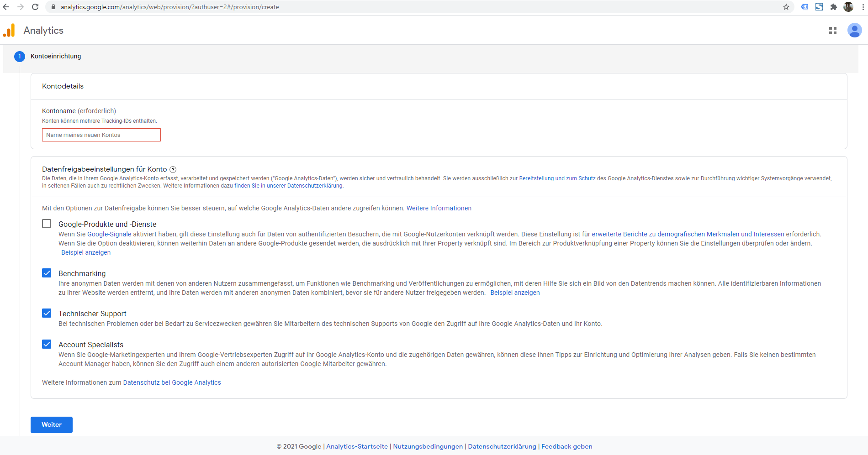Click the padlock site info icon
Screen dimensions: 868x455
point(53,7)
